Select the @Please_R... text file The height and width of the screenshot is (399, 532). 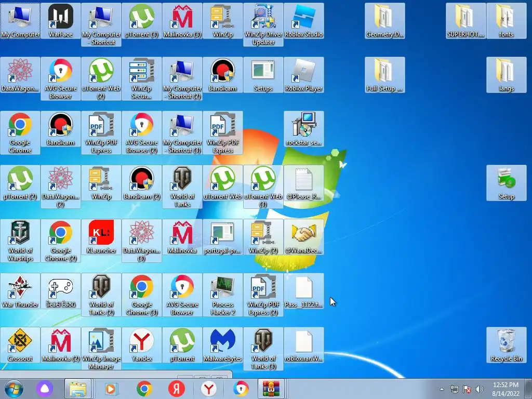tap(303, 182)
